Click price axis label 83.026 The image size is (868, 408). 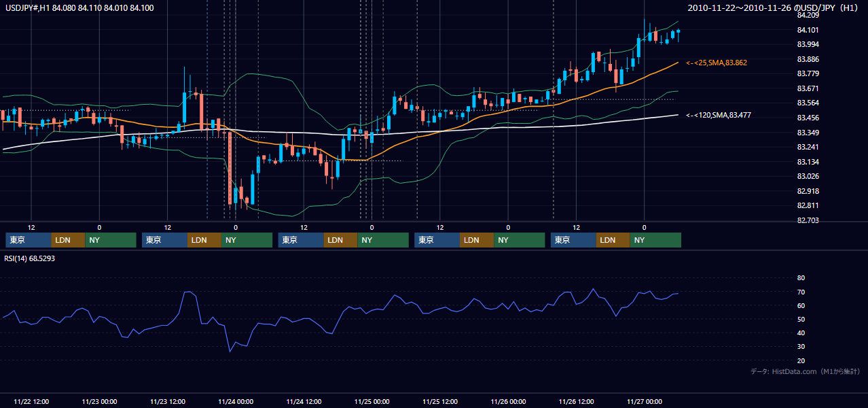point(808,176)
